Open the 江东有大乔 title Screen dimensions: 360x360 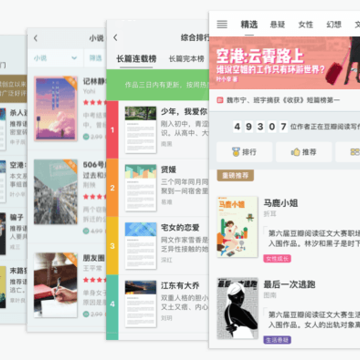click(180, 286)
